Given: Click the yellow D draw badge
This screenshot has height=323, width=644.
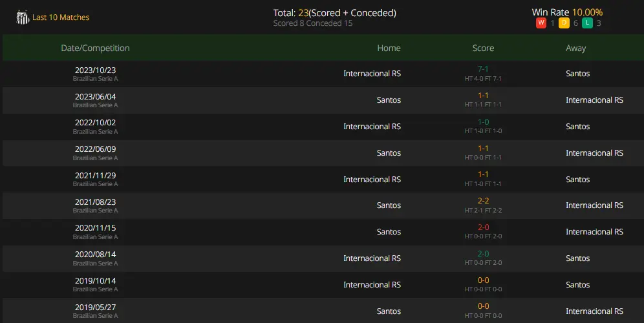Looking at the screenshot, I should (564, 23).
